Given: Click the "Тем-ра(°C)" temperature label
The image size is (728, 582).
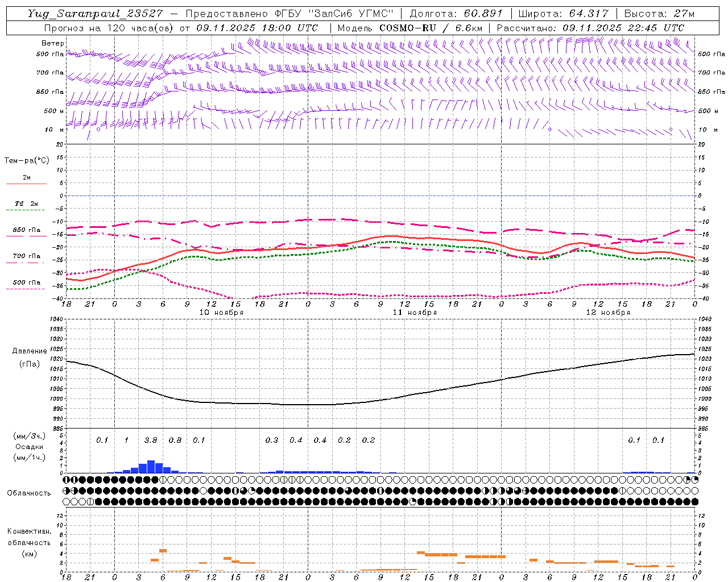Looking at the screenshot, I should click(x=27, y=161).
